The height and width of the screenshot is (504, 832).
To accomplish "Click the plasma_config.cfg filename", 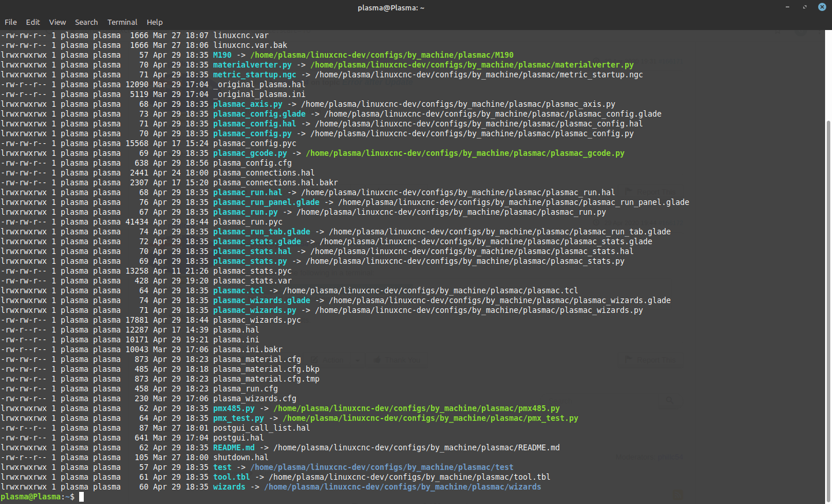I will point(252,163).
